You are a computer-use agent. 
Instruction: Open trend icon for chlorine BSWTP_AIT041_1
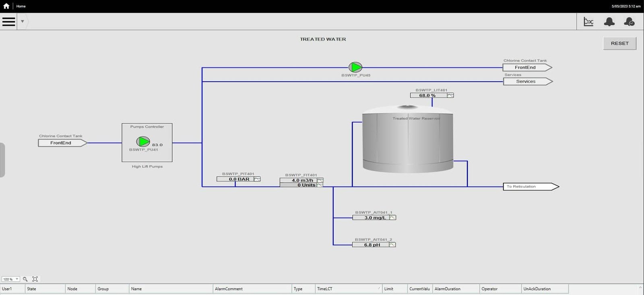click(x=392, y=218)
